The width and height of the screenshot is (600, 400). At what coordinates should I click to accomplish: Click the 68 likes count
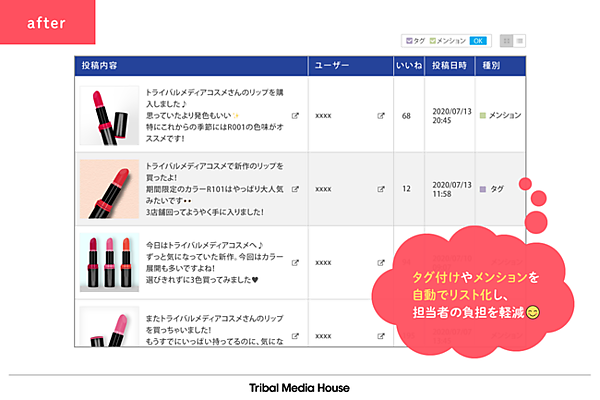point(406,116)
